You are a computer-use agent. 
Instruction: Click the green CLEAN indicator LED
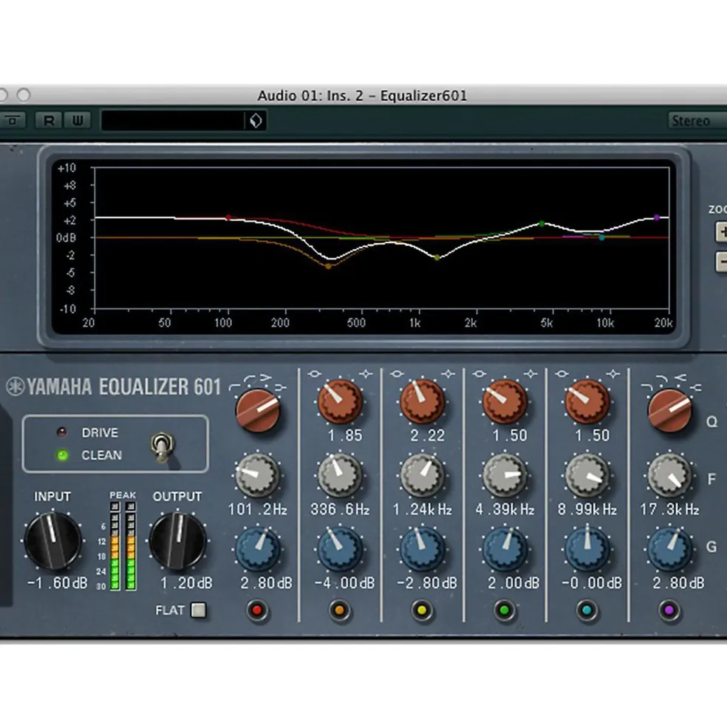pyautogui.click(x=62, y=455)
